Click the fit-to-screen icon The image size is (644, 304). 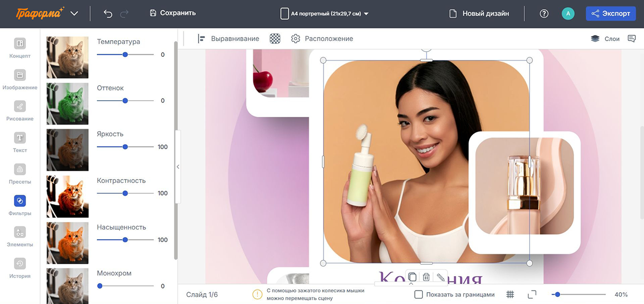[x=532, y=294]
